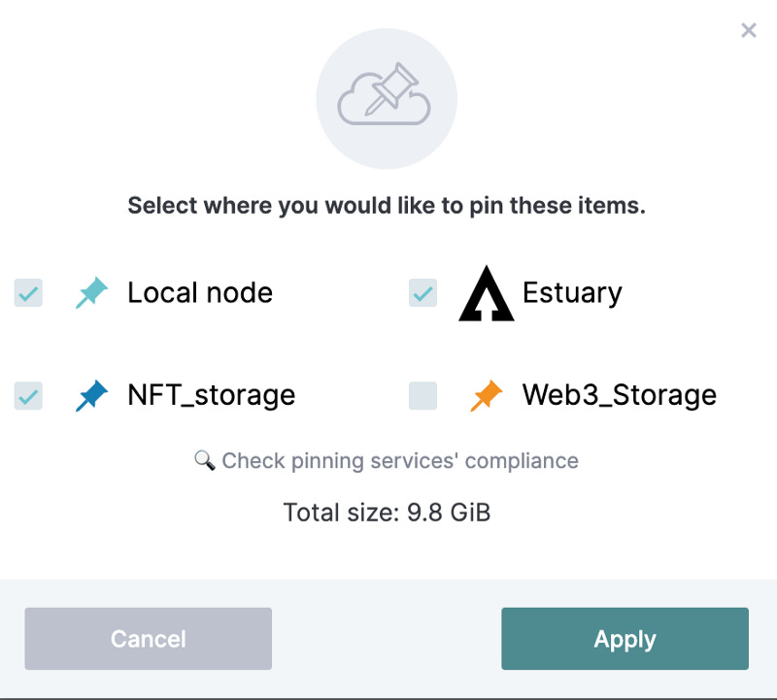The width and height of the screenshot is (777, 700).
Task: Select the NFT_storage label text
Action: 211,395
